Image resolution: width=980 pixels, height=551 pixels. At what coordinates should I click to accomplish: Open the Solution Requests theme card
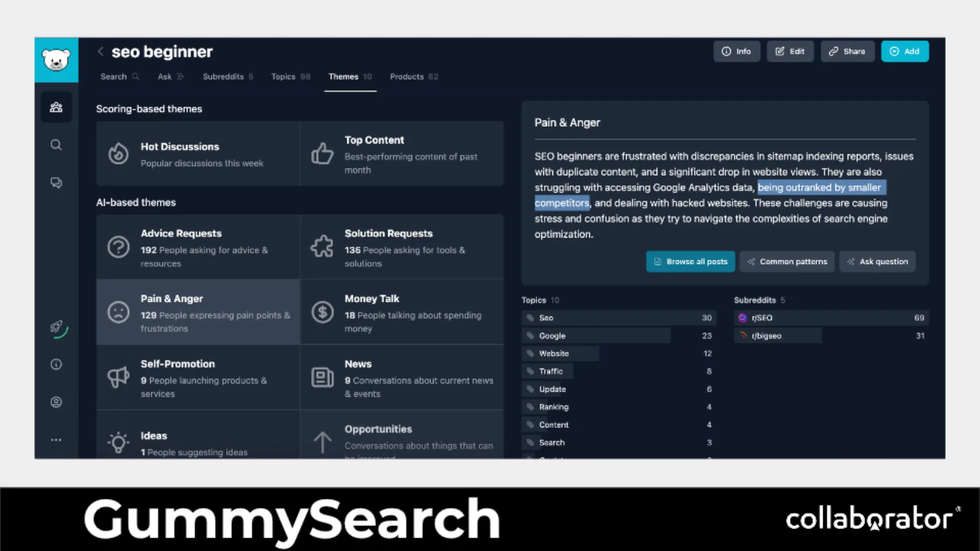[402, 247]
